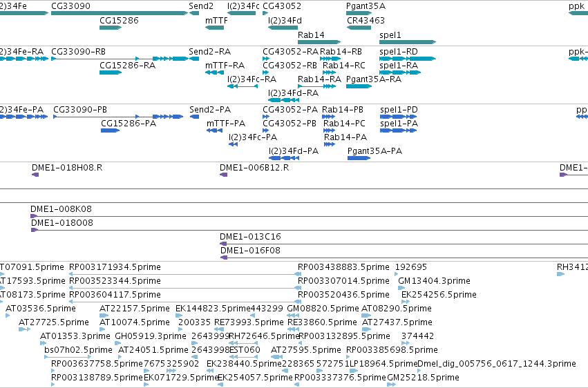588x388 pixels.
Task: Select the RP003523344.5prime EST label
Action: click(x=115, y=281)
